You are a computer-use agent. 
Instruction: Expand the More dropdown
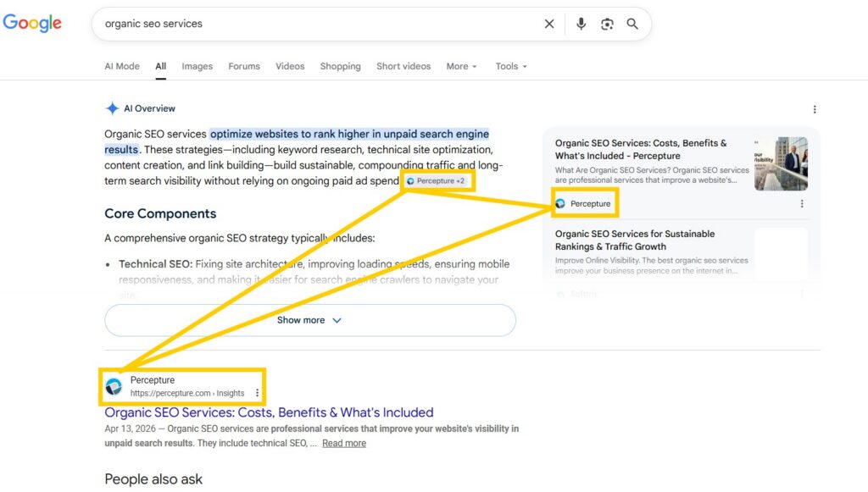[x=461, y=66]
